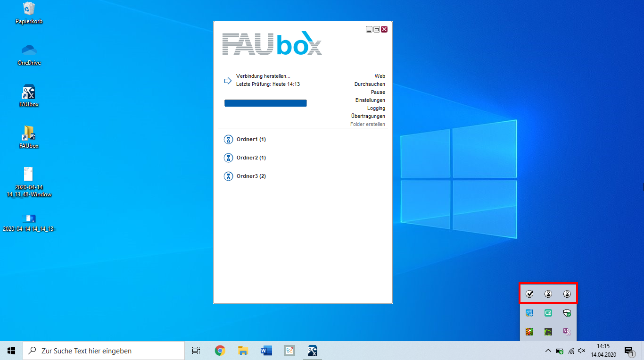The image size is (644, 360).
Task: Open File Explorer from the taskbar
Action: 243,351
